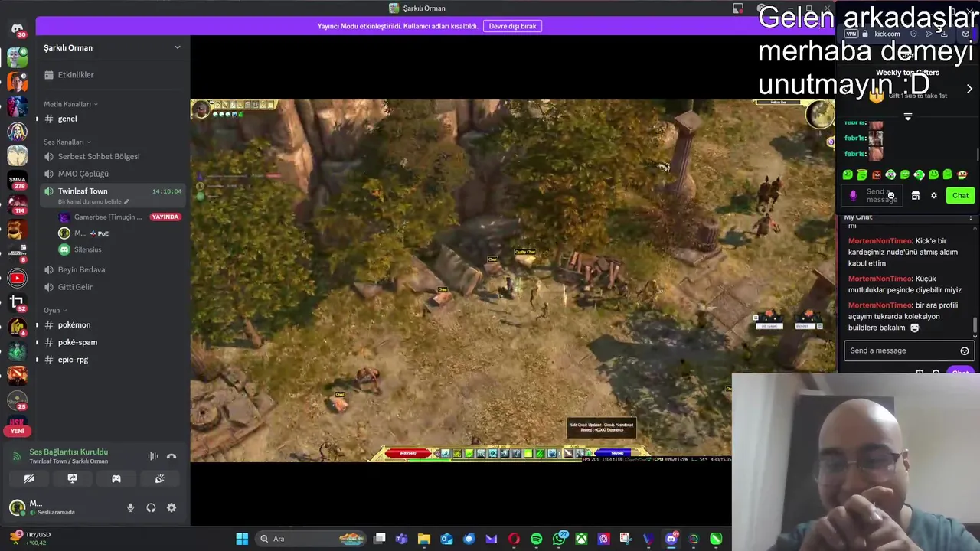
Task: Click kick.com address in browser bar
Action: tap(887, 34)
